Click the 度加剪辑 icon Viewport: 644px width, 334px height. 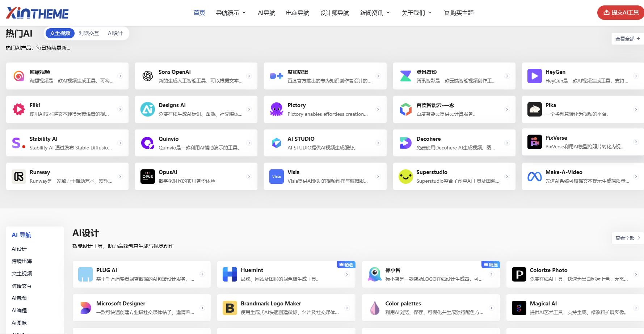coord(277,76)
